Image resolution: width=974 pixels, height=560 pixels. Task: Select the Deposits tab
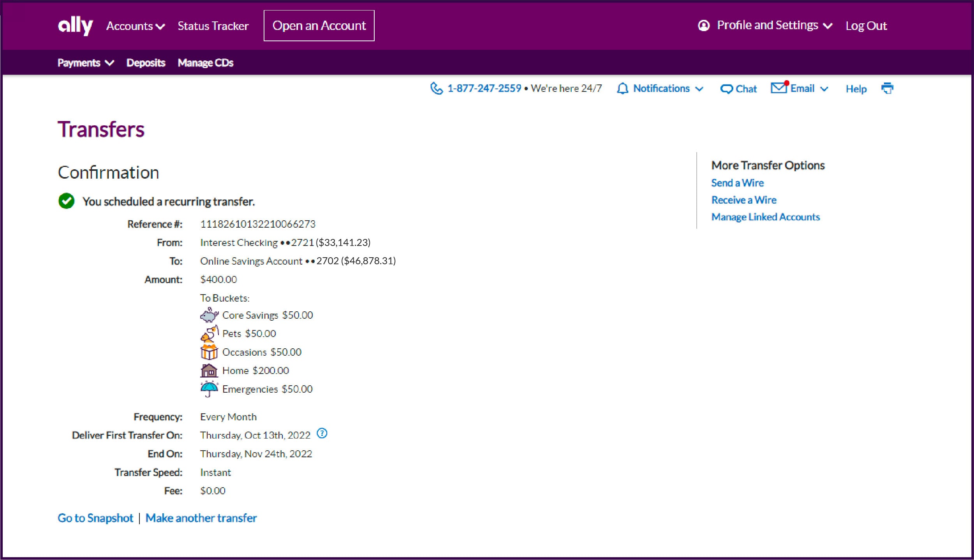coord(145,63)
